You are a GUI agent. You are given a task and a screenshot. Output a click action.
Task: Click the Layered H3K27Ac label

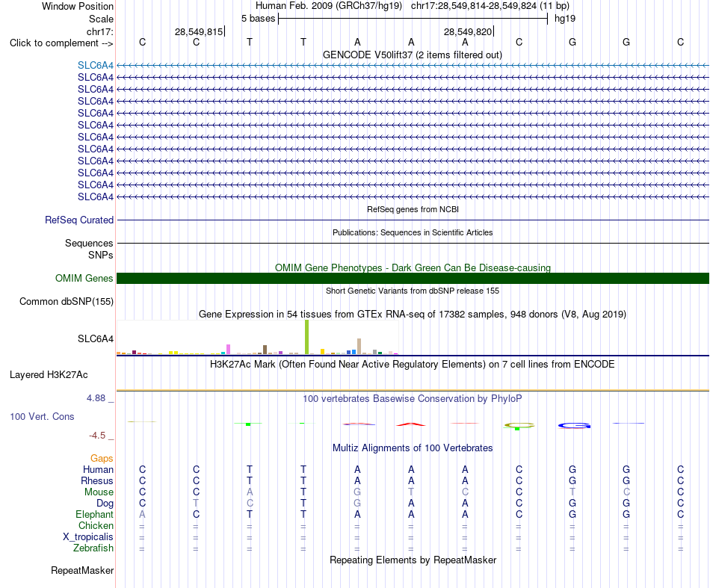pos(49,375)
